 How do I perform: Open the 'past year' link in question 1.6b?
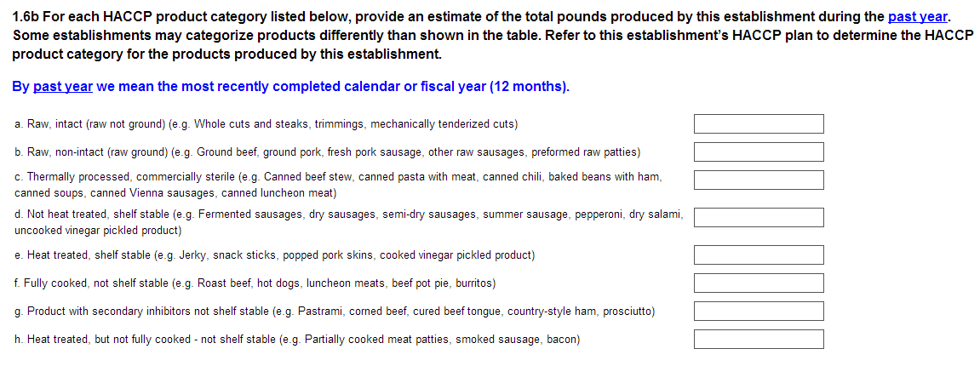pos(917,17)
